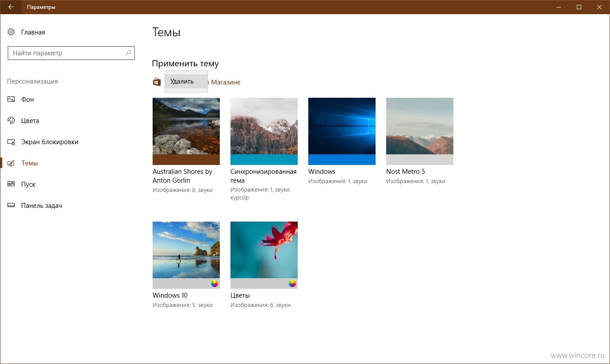The image size is (610, 364).
Task: Click the Store bag icon
Action: (x=157, y=82)
